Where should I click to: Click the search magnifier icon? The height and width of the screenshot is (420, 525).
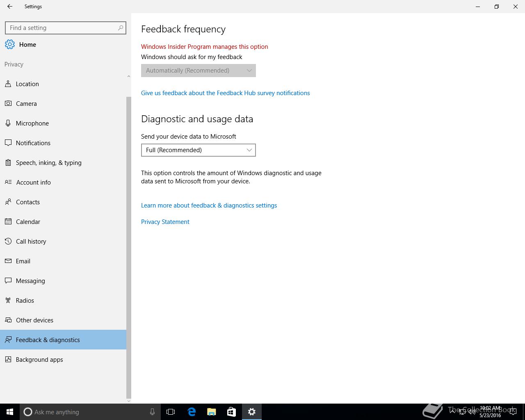pos(121,28)
